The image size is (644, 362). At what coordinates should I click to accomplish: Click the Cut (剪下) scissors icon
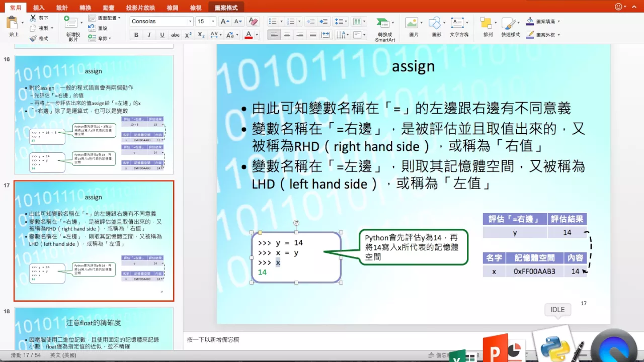point(33,18)
